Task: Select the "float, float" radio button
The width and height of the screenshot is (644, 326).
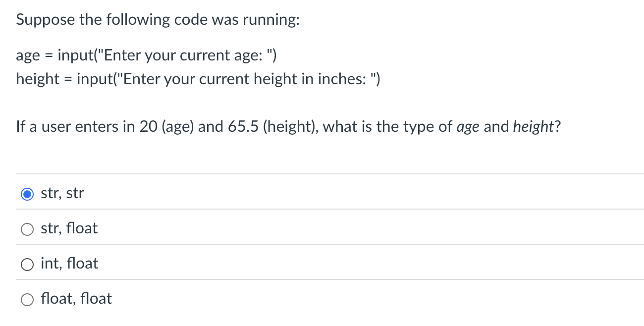Action: [x=27, y=300]
